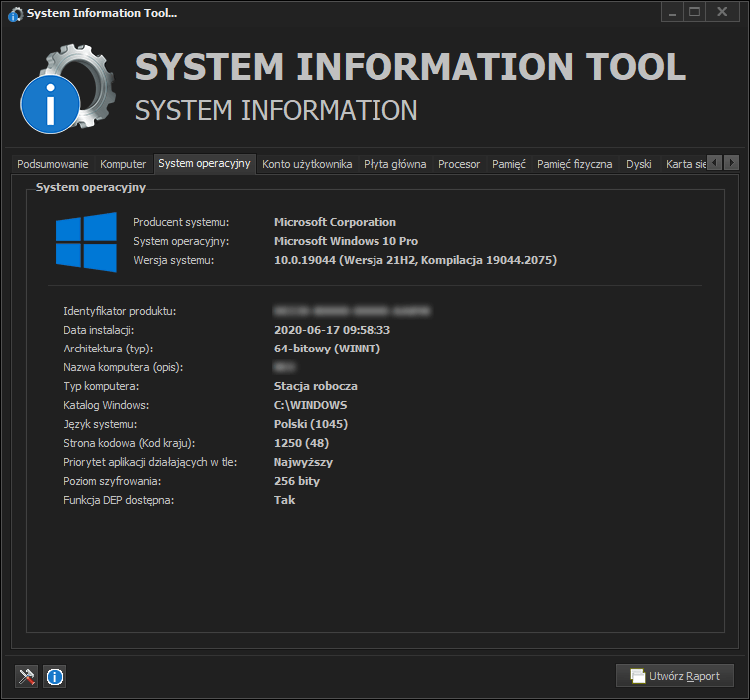Click the label Producent systemu:
The width and height of the screenshot is (750, 700).
tap(181, 222)
